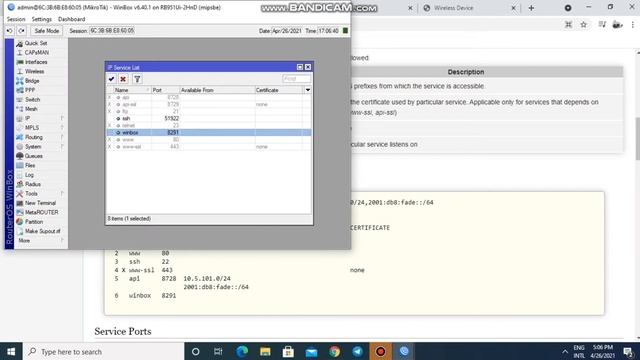The height and width of the screenshot is (360, 640).
Task: Open the notification center icon
Action: (x=628, y=351)
